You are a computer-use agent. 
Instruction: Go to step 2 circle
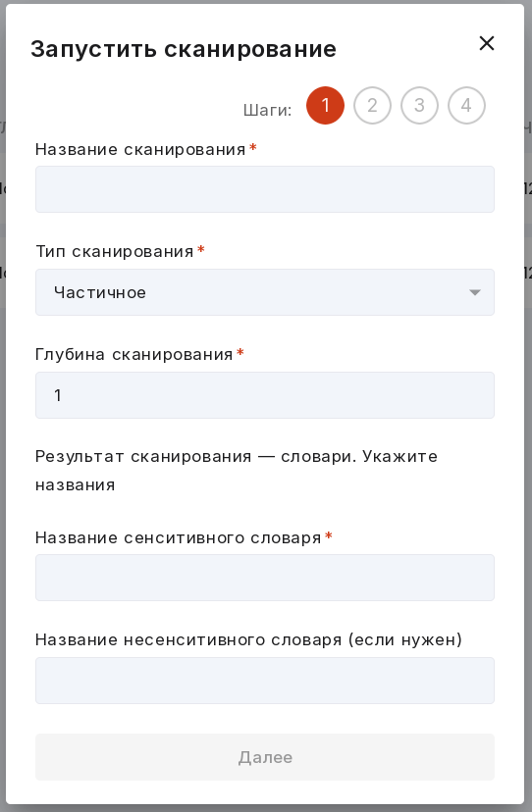(x=372, y=106)
